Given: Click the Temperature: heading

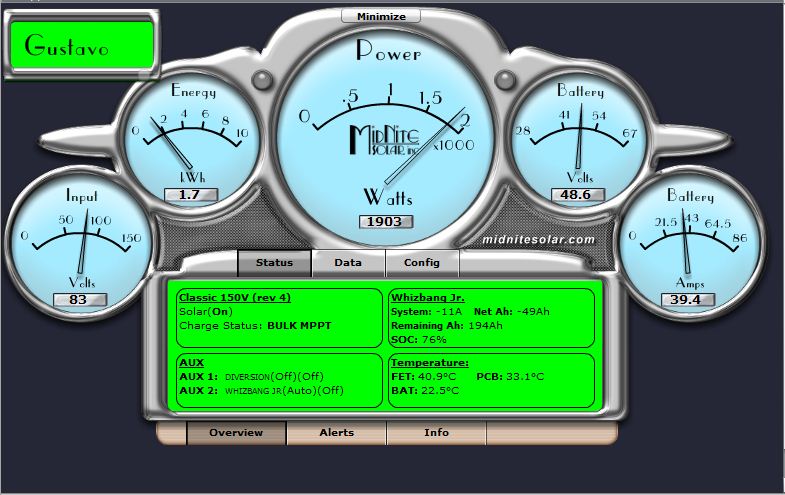Looking at the screenshot, I should [x=430, y=362].
